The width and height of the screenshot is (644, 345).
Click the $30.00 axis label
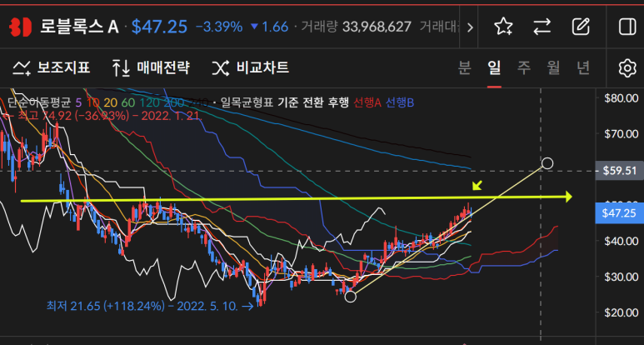(x=622, y=277)
